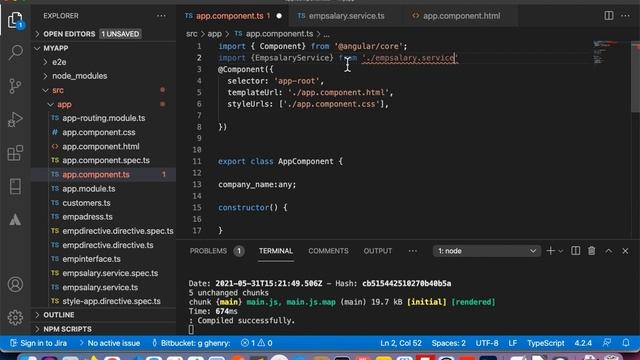Image resolution: width=640 pixels, height=360 pixels.
Task: Click errors and warnings status indicator
Action: [256, 343]
